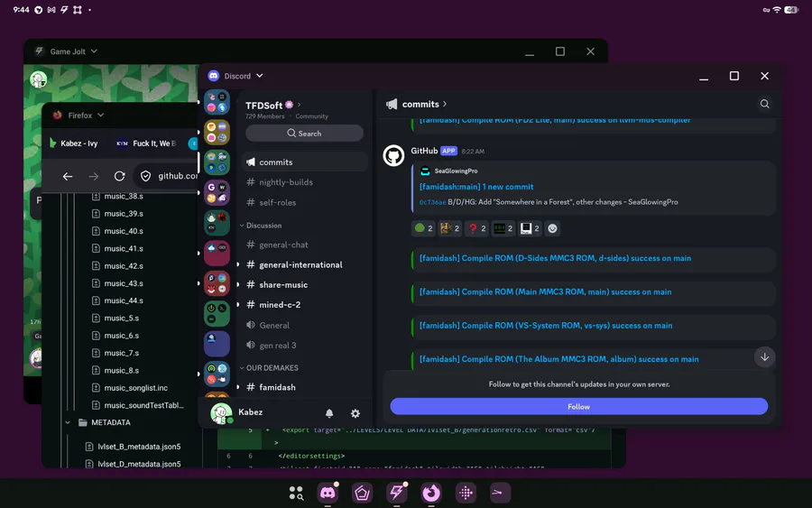
Task: Open the Main MMC3 ROM compile link
Action: [545, 292]
